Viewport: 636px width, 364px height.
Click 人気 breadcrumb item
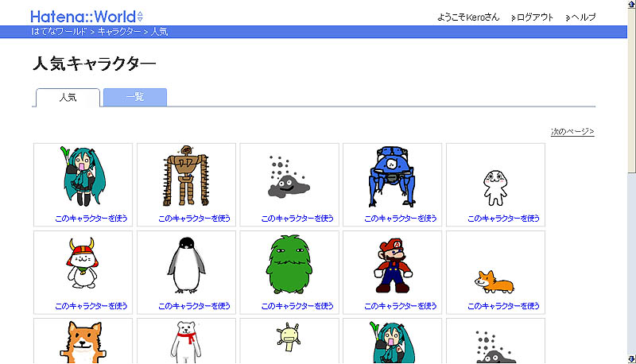160,32
